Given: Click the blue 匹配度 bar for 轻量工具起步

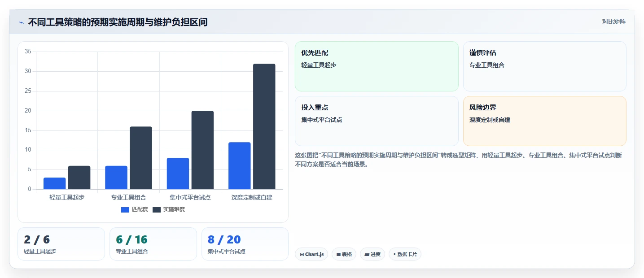Looking at the screenshot, I should (55, 183).
